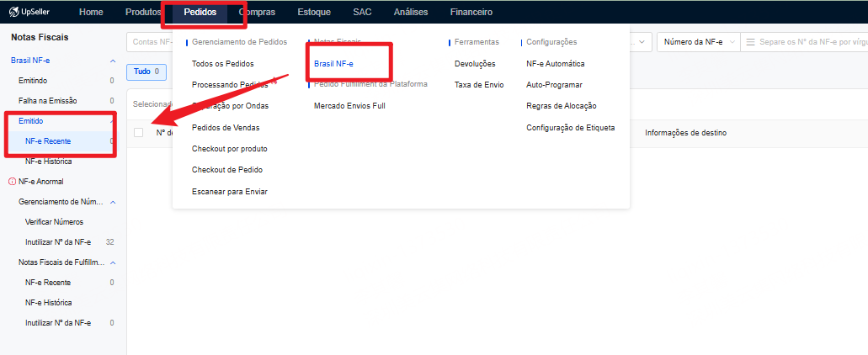Collapse the Brasil NF-e sidebar section

click(113, 61)
